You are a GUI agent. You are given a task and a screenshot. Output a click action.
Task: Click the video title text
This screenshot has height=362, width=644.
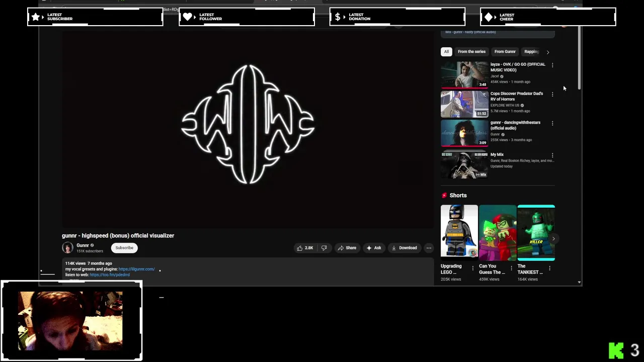118,235
